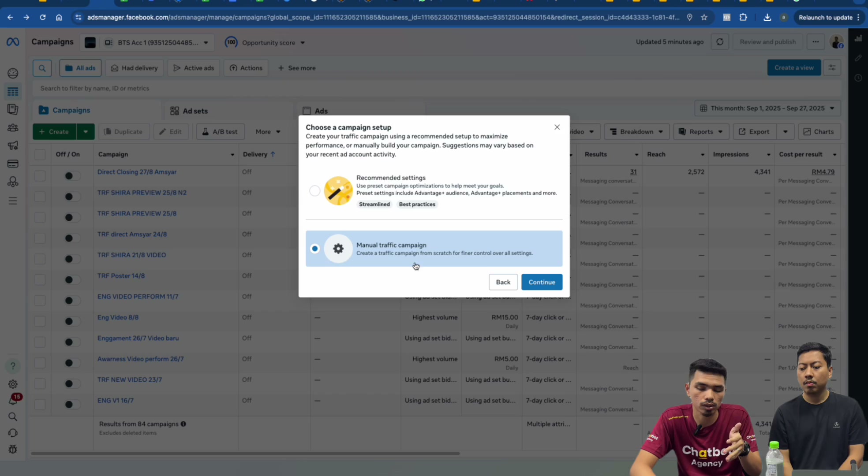
Task: Expand the BTS Acc 1 account dropdown
Action: point(147,43)
